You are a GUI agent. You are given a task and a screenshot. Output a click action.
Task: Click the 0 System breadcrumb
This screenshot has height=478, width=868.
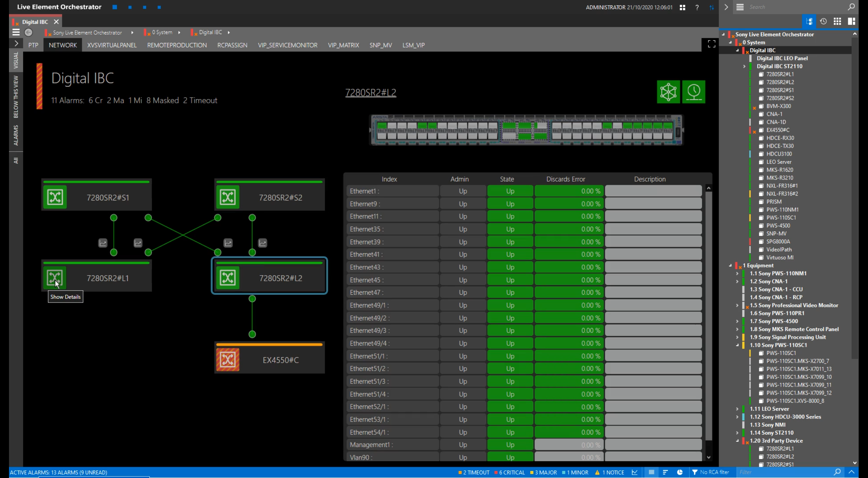pyautogui.click(x=162, y=33)
